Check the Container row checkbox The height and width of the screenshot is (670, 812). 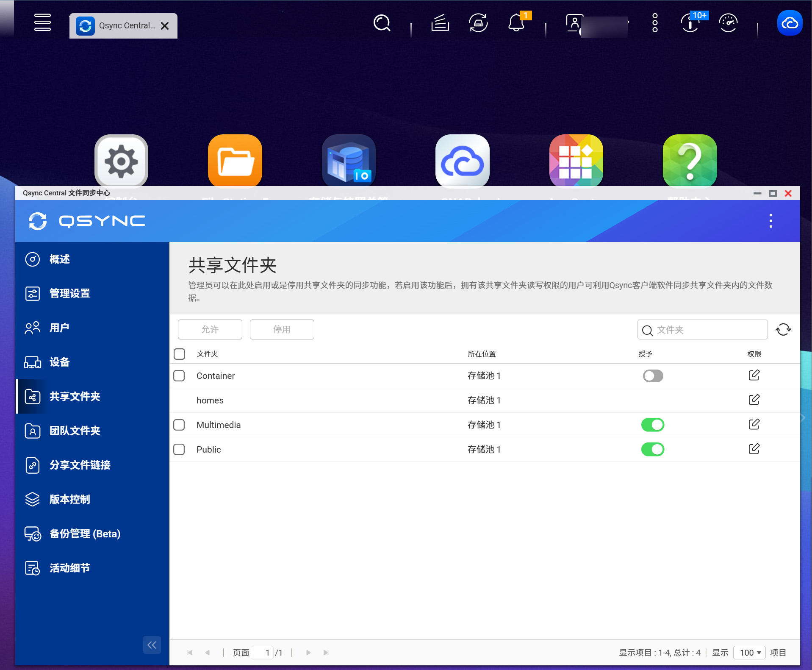[179, 376]
